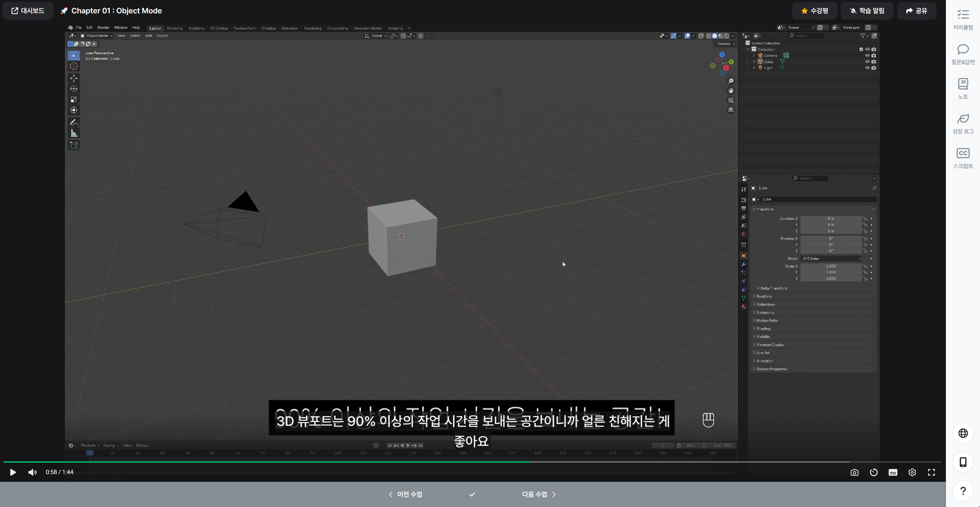Image resolution: width=980 pixels, height=507 pixels.
Task: Go to 이전 수업 previous lesson
Action: 405,494
